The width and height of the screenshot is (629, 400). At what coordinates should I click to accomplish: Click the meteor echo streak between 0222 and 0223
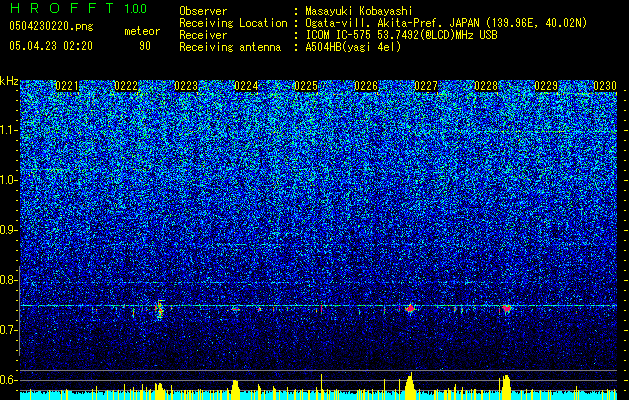[x=160, y=310]
